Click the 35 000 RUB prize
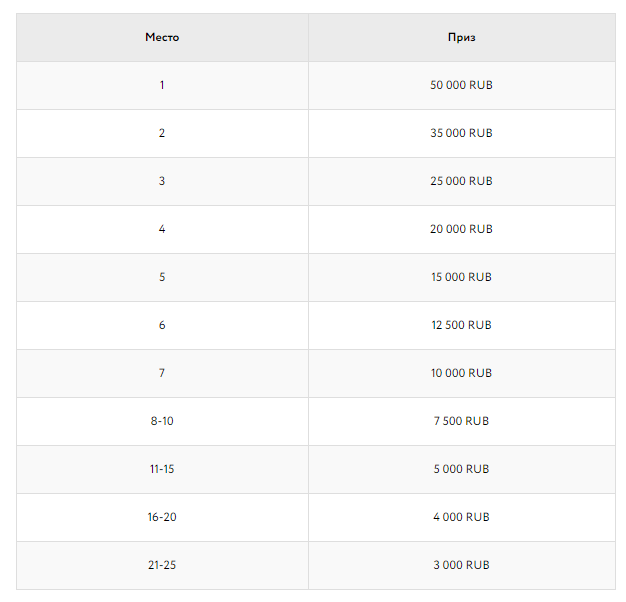This screenshot has width=626, height=602. 461,133
